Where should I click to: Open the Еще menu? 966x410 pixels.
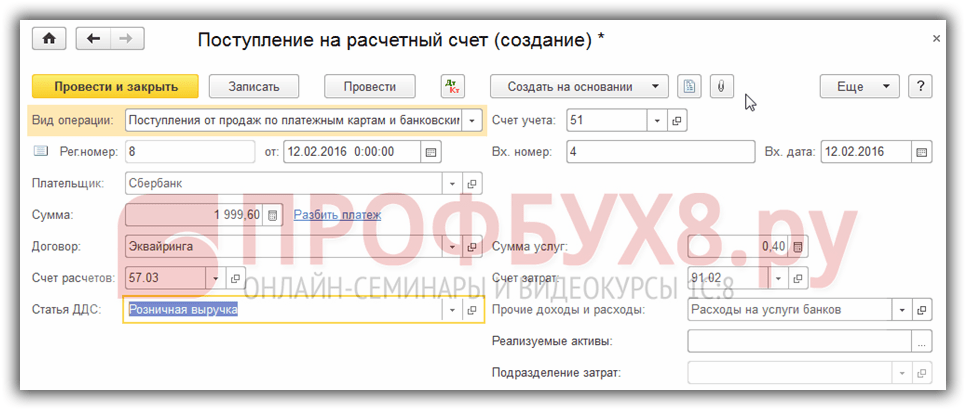[x=859, y=87]
